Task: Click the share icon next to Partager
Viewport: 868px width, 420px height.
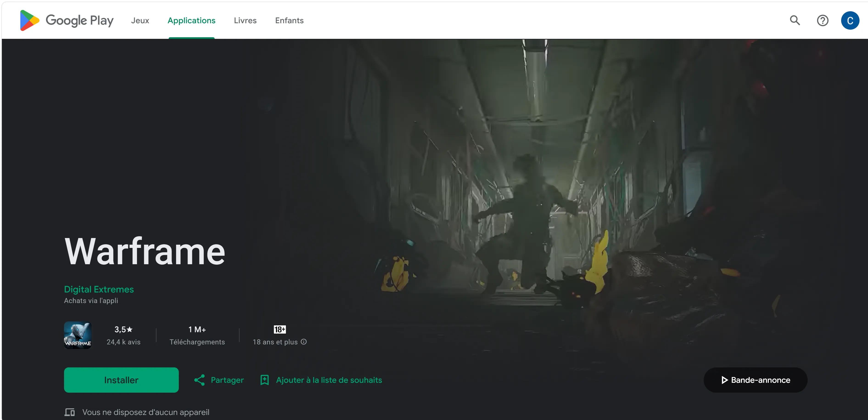Action: pyautogui.click(x=199, y=380)
